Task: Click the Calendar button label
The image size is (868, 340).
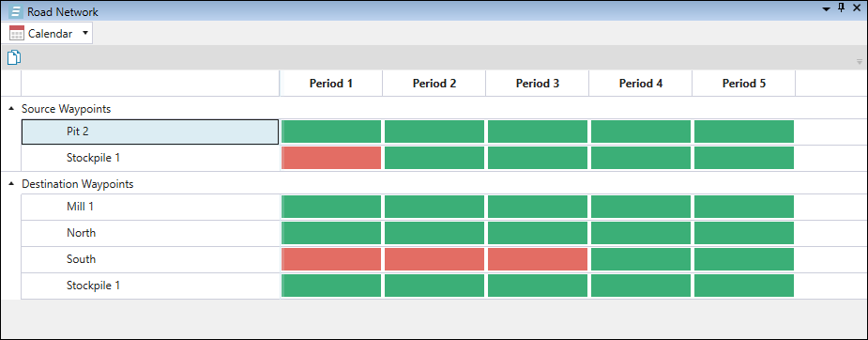Action: point(51,33)
